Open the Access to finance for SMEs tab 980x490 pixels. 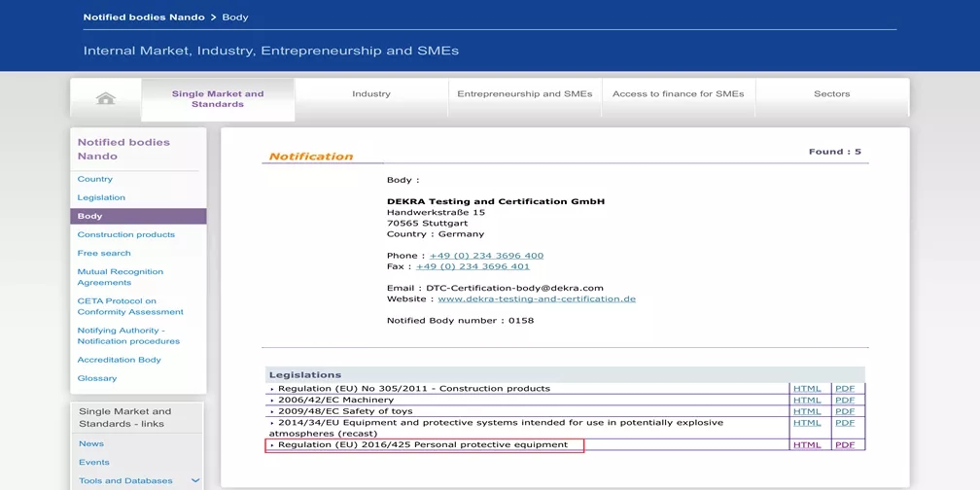679,93
